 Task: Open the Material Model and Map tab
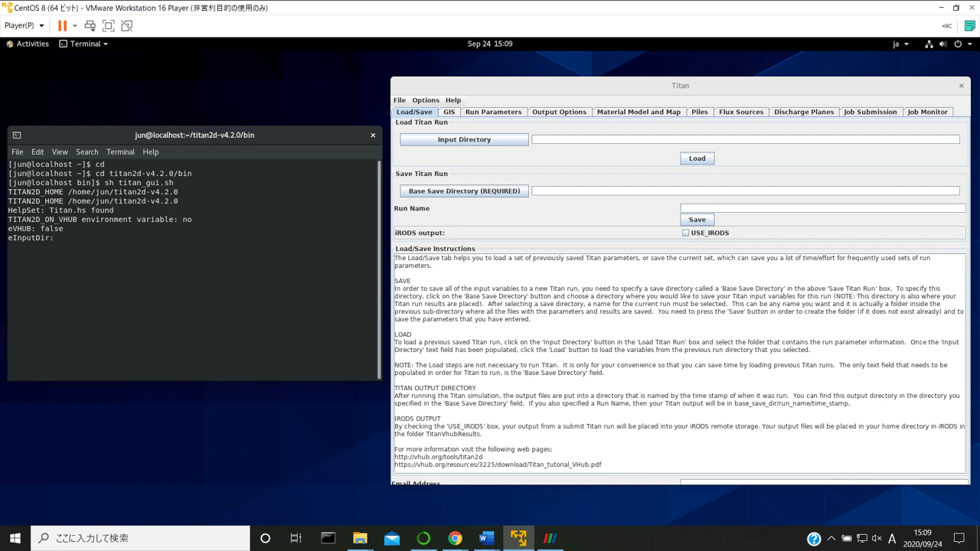pos(639,112)
